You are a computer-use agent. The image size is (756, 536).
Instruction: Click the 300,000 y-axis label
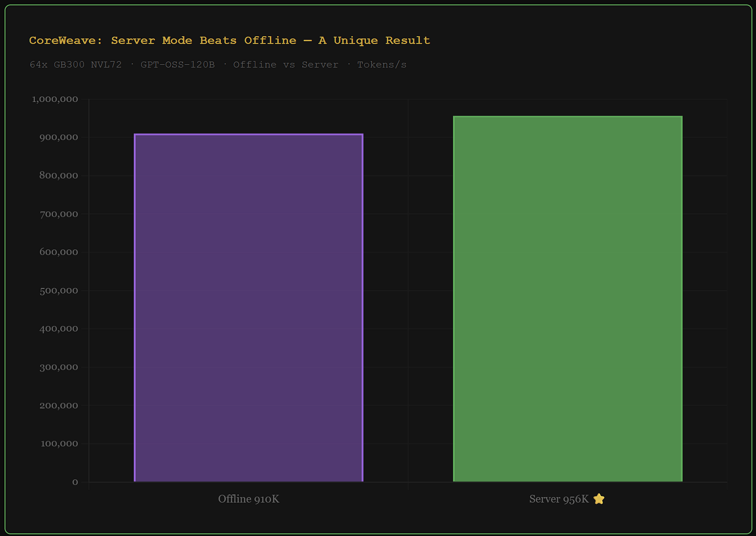[x=59, y=367]
